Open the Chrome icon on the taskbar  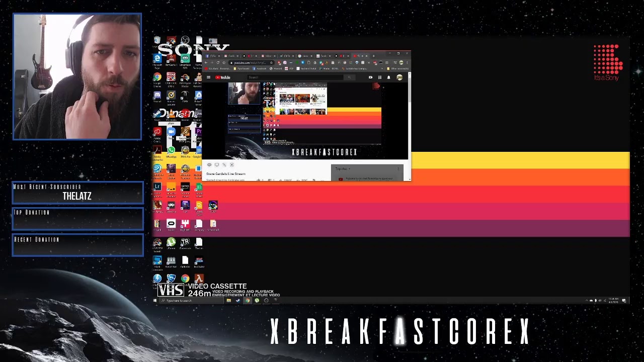247,301
